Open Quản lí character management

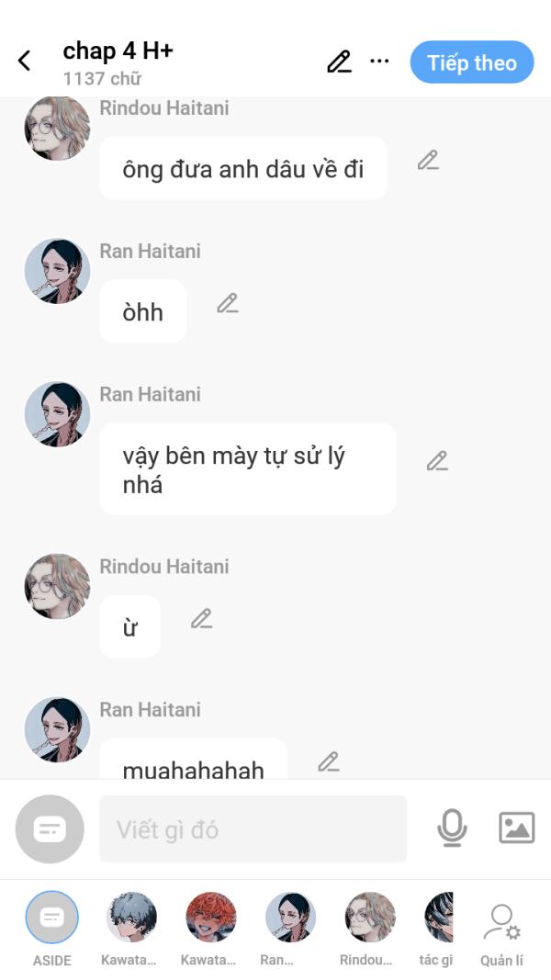pos(501,926)
